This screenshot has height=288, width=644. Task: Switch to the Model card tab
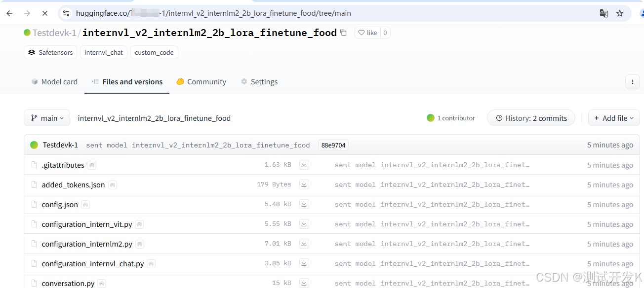pyautogui.click(x=54, y=82)
